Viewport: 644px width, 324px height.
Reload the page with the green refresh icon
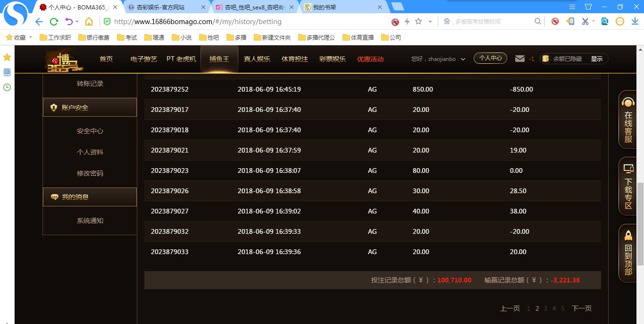point(54,22)
